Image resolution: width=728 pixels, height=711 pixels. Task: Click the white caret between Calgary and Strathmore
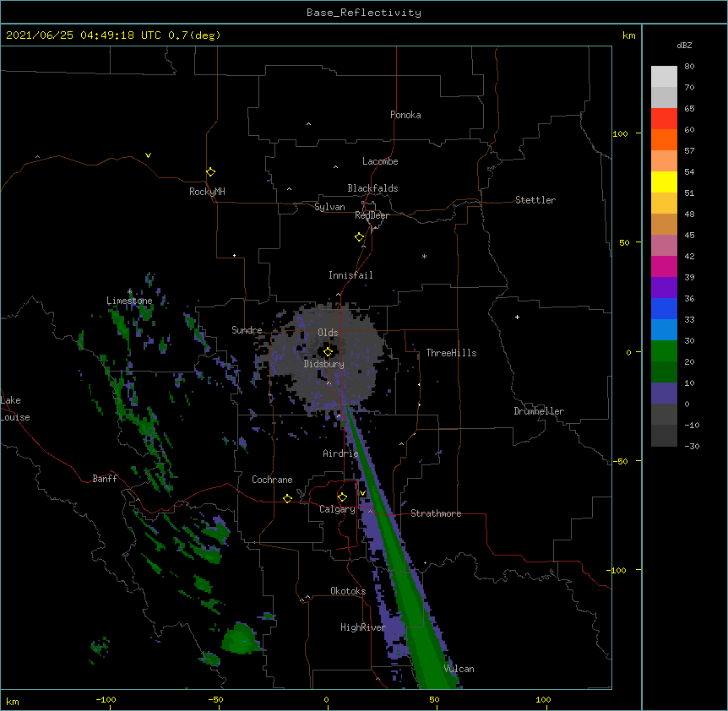click(371, 511)
